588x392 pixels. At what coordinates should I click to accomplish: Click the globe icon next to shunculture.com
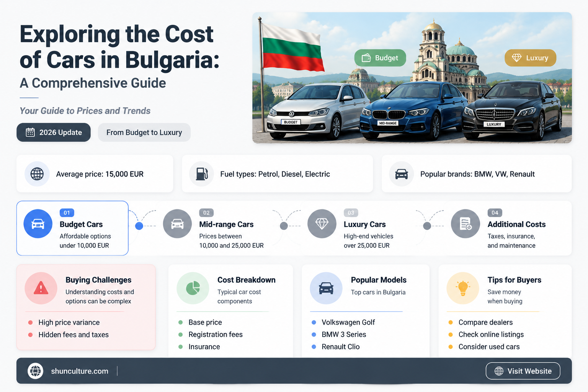(x=36, y=371)
